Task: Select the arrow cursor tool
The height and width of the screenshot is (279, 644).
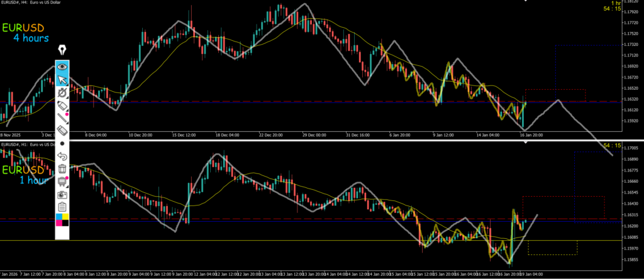Action: (62, 79)
